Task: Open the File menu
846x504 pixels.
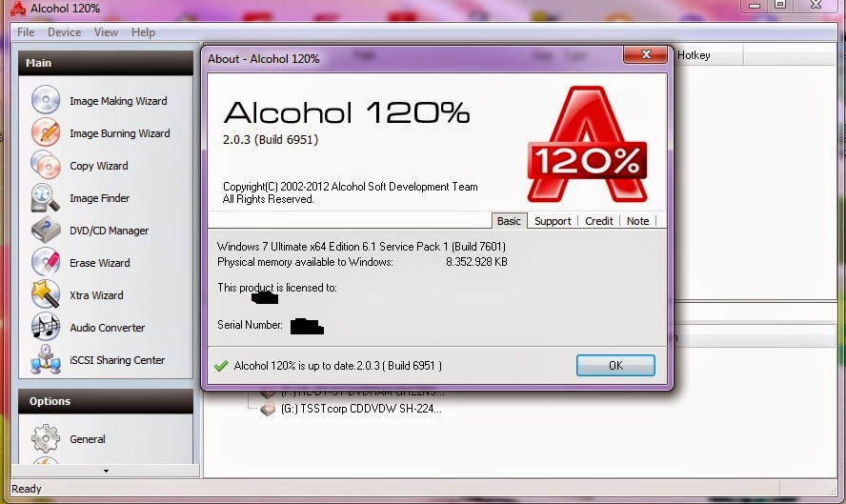Action: 26,32
